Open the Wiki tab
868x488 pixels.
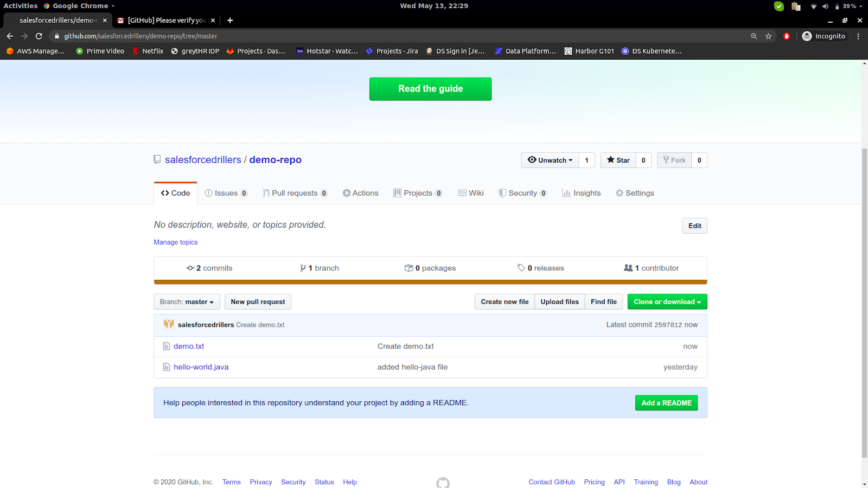coord(470,193)
